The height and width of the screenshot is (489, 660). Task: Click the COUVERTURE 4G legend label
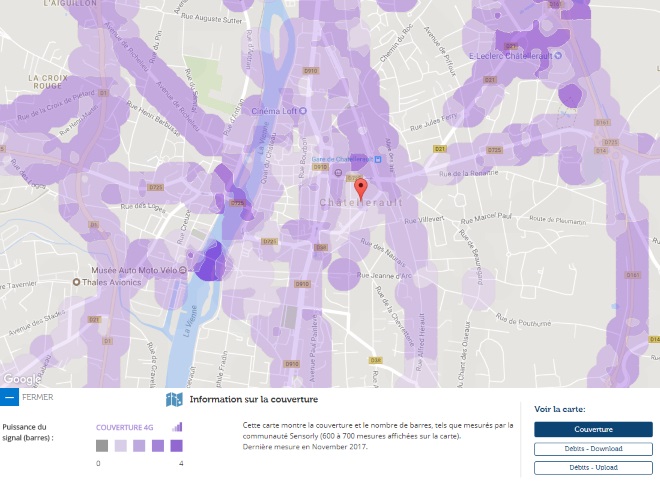[125, 428]
